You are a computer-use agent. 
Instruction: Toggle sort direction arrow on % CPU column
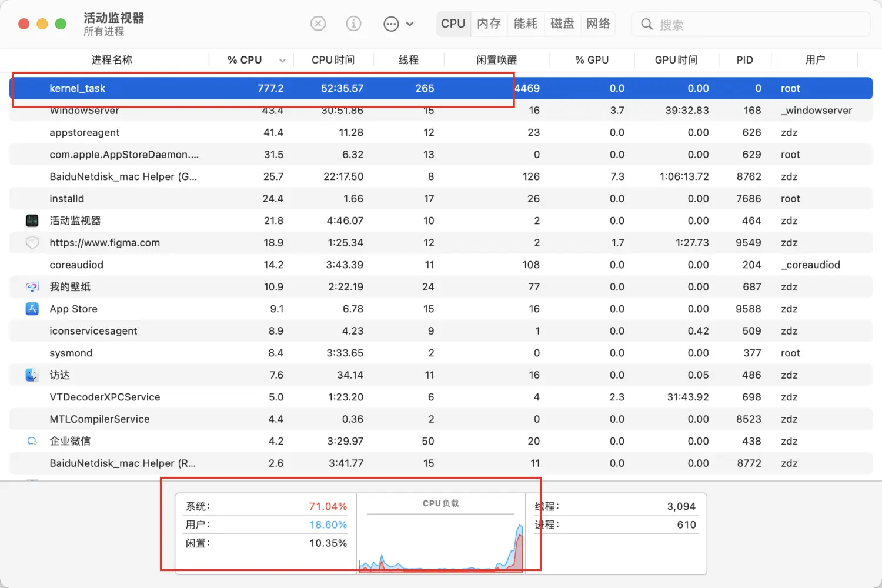coord(282,60)
